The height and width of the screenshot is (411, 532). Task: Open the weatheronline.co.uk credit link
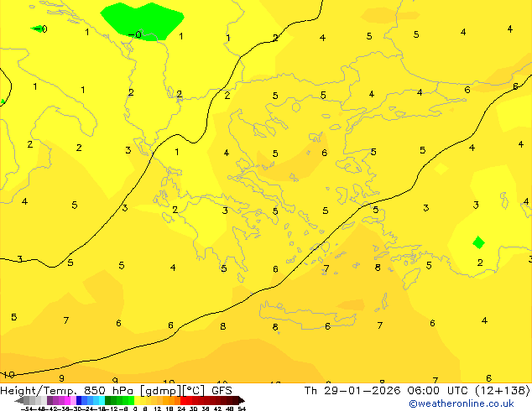click(462, 403)
